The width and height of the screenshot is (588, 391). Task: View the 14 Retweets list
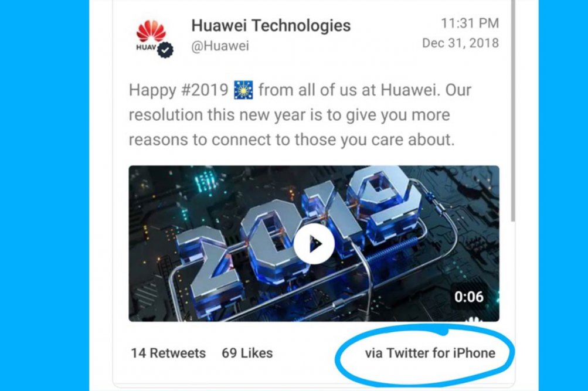pos(168,353)
